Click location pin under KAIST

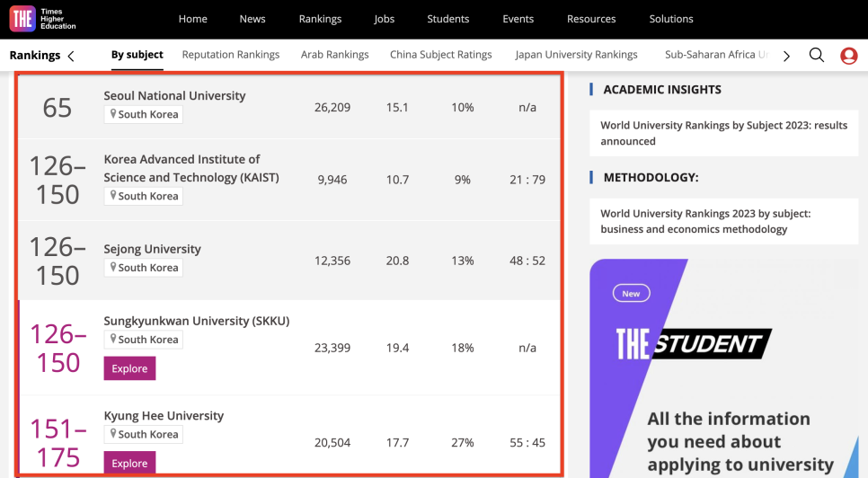pyautogui.click(x=113, y=195)
